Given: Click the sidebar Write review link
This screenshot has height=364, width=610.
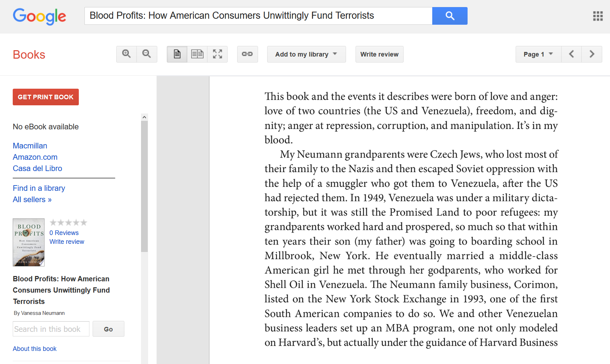Looking at the screenshot, I should pyautogui.click(x=67, y=242).
